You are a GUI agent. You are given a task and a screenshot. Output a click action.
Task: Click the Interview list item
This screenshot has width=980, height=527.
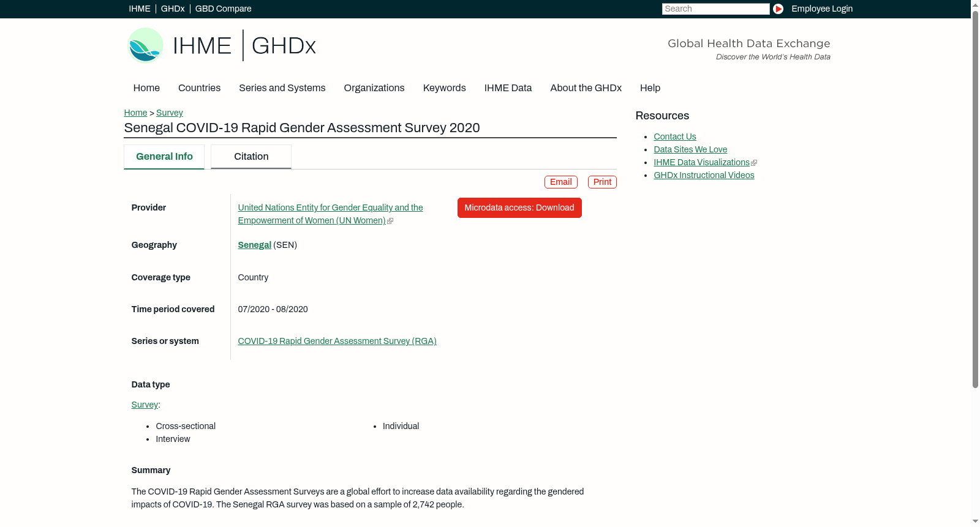click(x=173, y=439)
